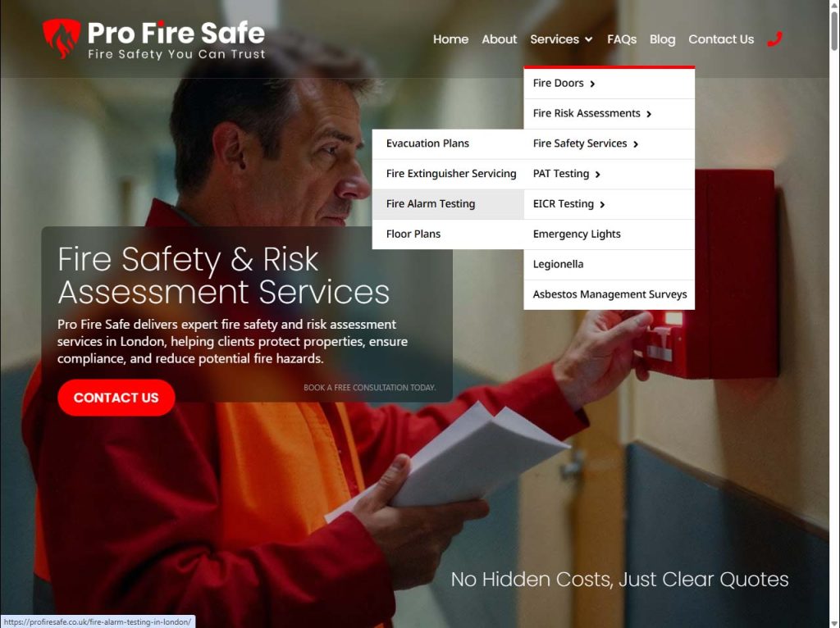Expand EICR Testing submenu chevron
The image size is (840, 628).
pos(603,204)
